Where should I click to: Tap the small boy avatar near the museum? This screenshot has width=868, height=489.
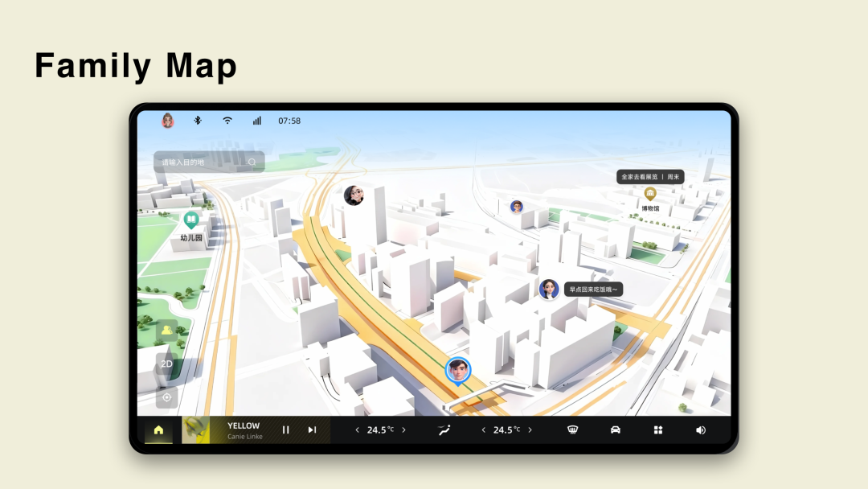click(x=517, y=208)
